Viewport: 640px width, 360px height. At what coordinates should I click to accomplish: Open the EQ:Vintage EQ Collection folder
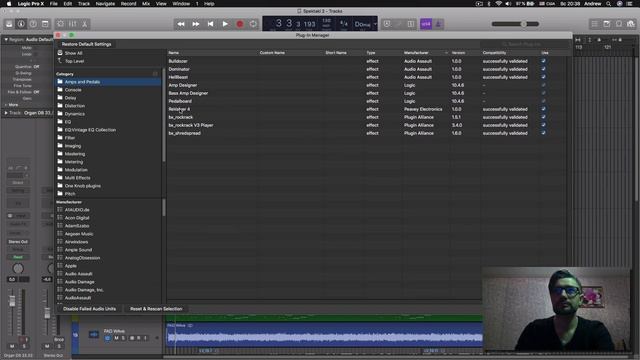pyautogui.click(x=90, y=130)
